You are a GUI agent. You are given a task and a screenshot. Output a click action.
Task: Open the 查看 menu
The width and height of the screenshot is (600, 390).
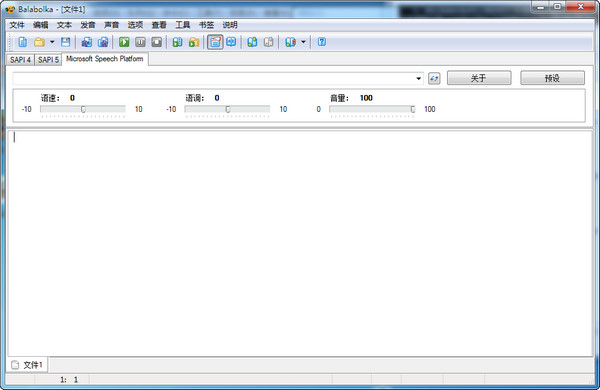click(x=159, y=25)
